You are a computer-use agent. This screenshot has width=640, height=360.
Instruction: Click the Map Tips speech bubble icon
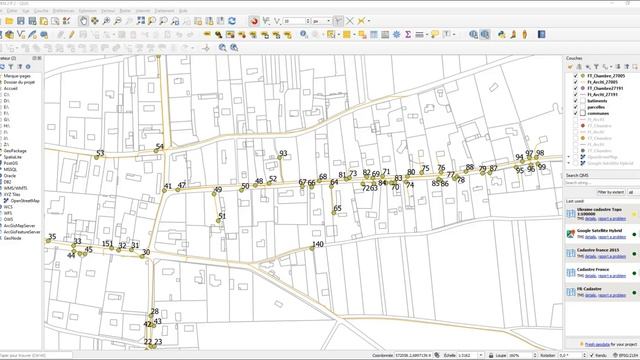point(434,35)
